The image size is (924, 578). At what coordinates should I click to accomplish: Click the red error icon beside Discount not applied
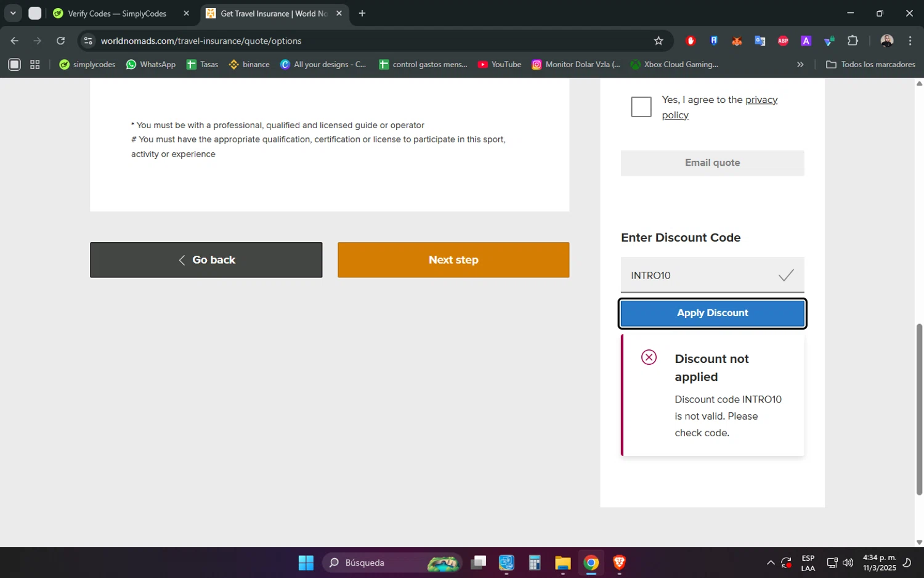pyautogui.click(x=649, y=357)
